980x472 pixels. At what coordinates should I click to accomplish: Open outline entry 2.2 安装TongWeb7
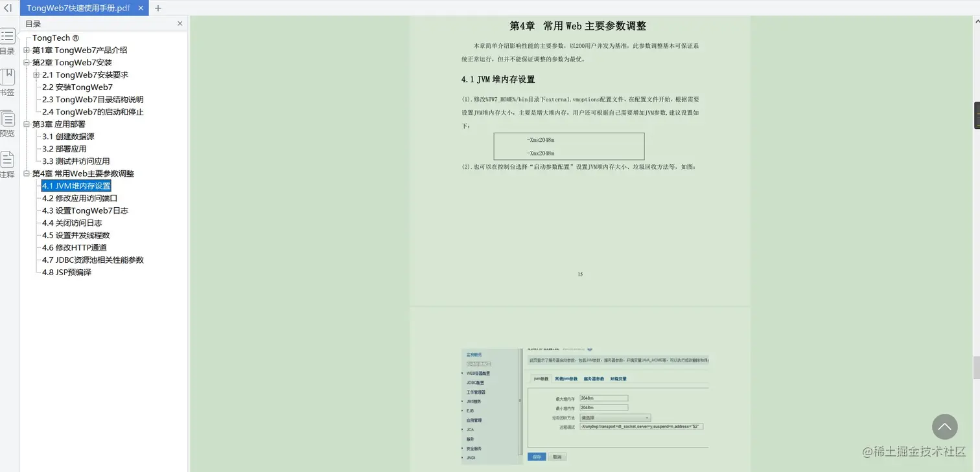pos(77,87)
